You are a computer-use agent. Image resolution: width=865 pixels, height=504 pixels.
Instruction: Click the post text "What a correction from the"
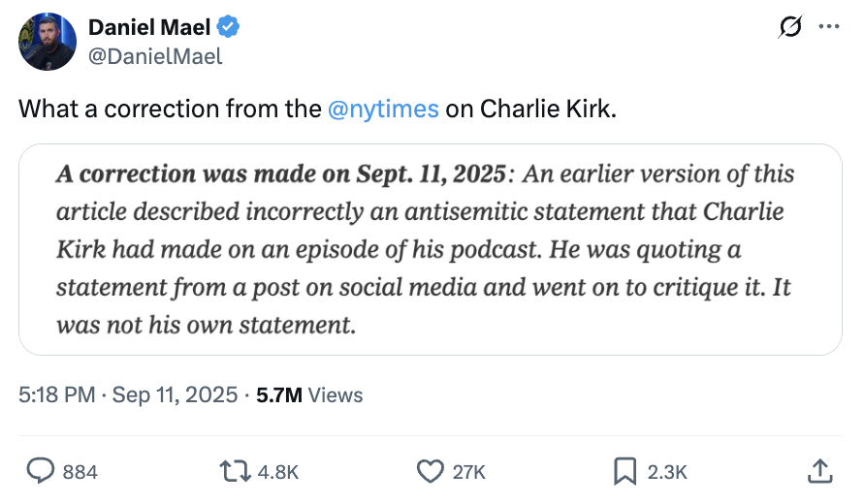click(x=169, y=109)
